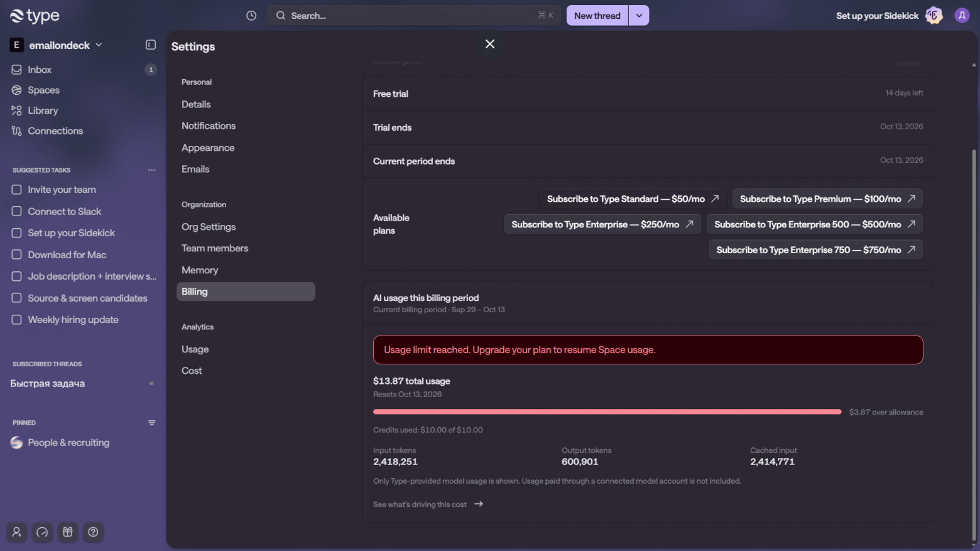The height and width of the screenshot is (551, 980).
Task: Click the Input tokens value 2,418,251
Action: pos(395,462)
